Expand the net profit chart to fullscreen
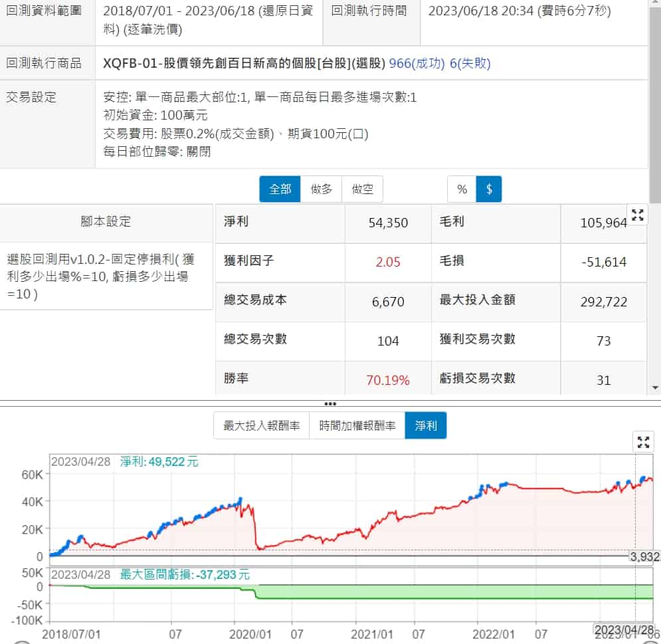 pyautogui.click(x=642, y=442)
